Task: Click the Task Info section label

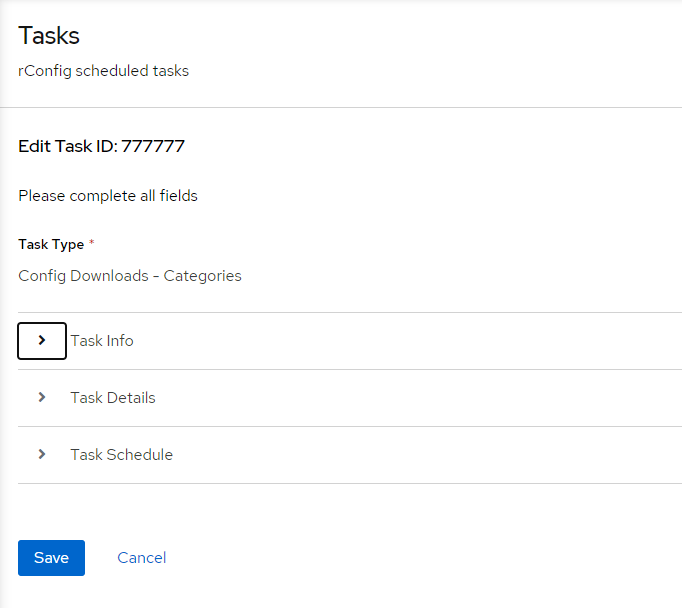Action: click(x=102, y=341)
